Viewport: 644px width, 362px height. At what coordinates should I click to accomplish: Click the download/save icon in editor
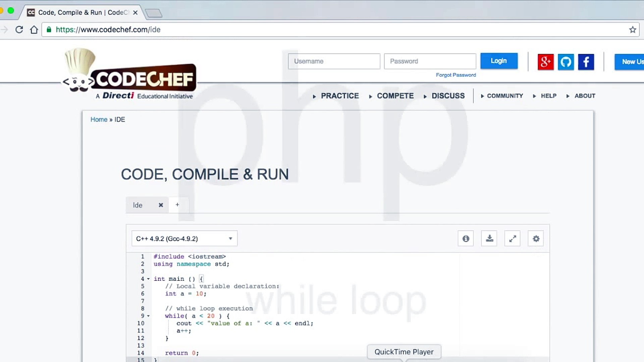point(489,239)
